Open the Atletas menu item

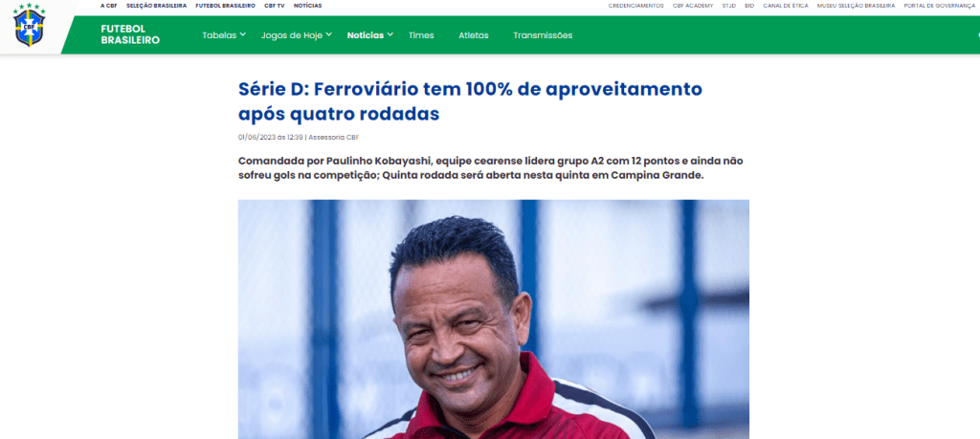(x=474, y=35)
